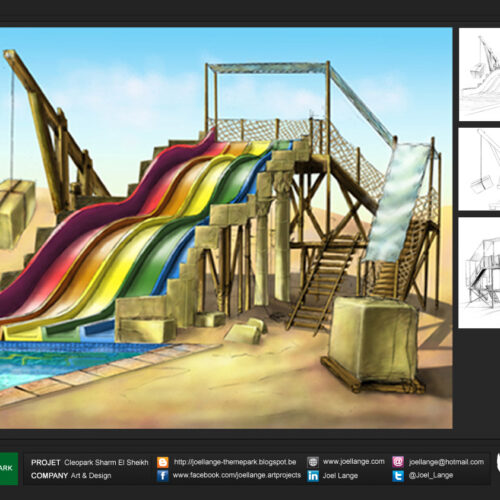Select the top crane sketch thumbnail

pos(480,74)
